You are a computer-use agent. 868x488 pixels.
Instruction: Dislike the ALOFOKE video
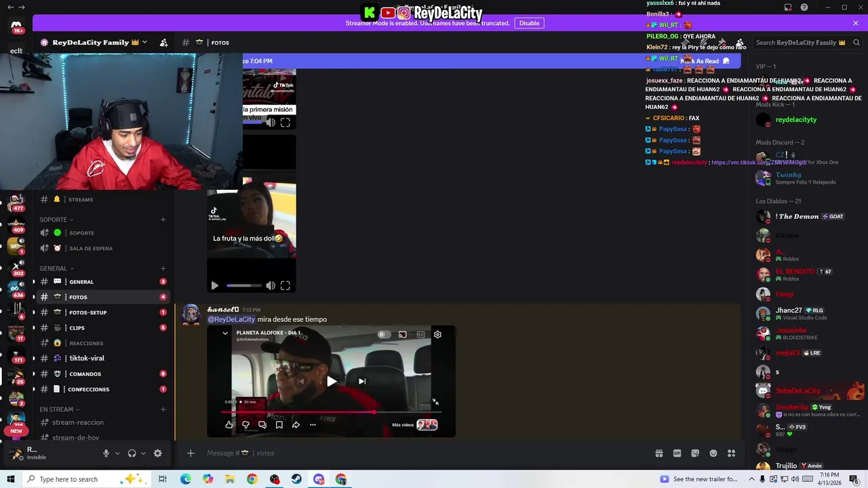click(245, 425)
